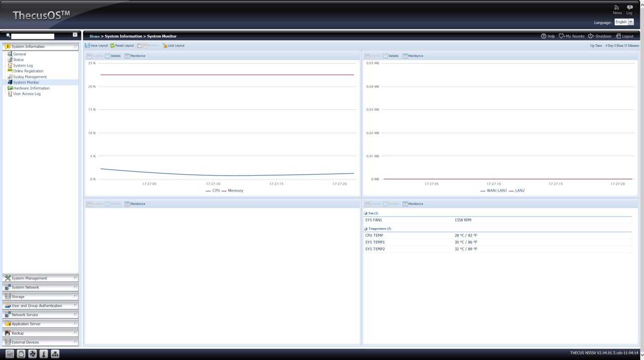Open Monitors dropdown in CPU/Memory panel

(135, 56)
